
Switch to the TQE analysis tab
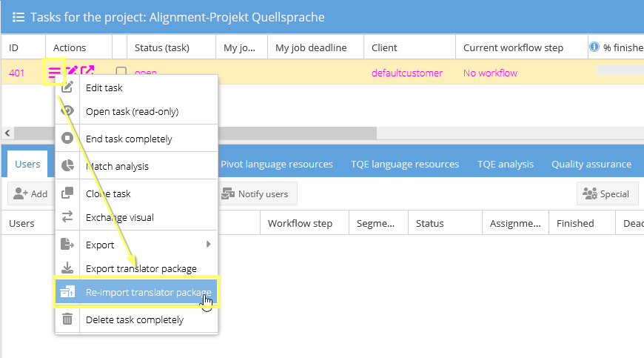pyautogui.click(x=505, y=164)
